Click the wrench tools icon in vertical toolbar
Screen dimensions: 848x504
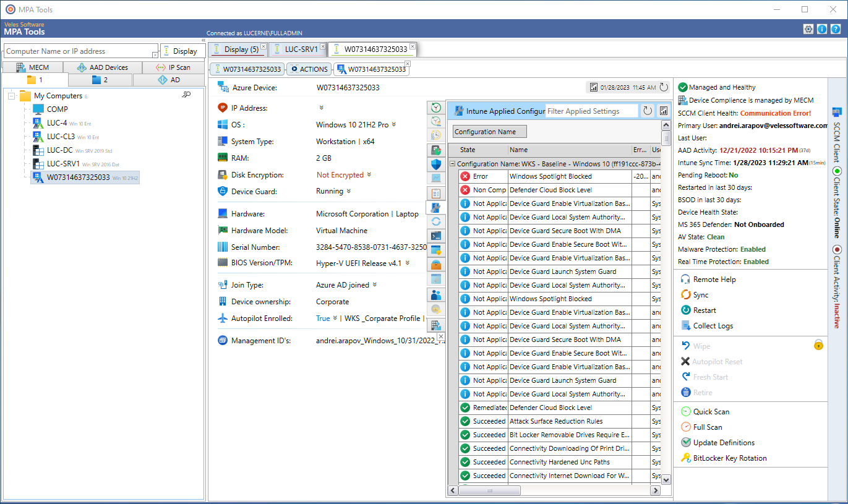click(x=436, y=209)
